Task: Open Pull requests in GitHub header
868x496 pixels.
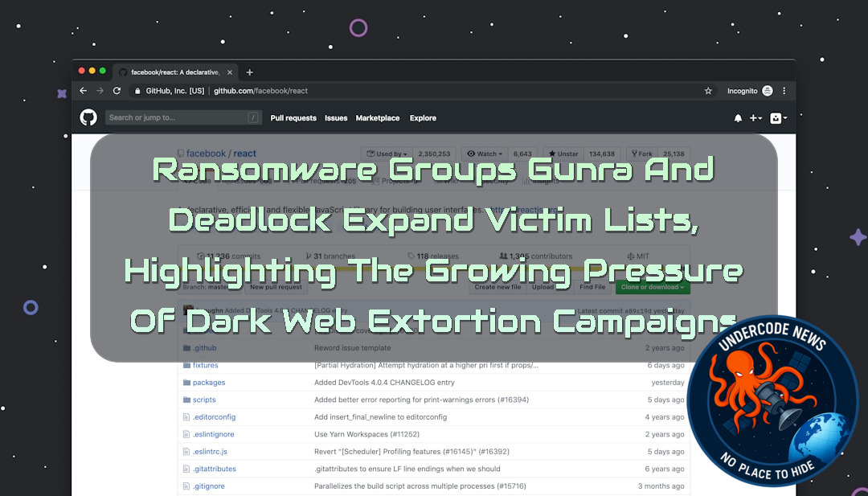Action: (x=293, y=118)
